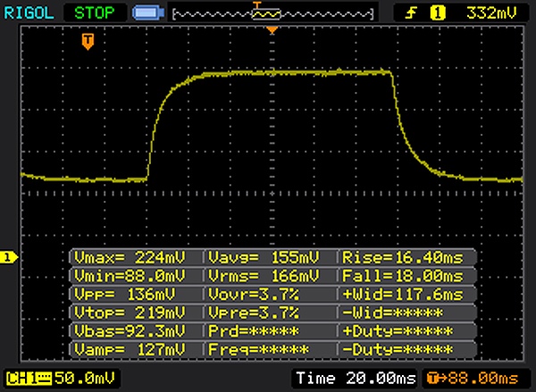Click the orange T trigger position marker
Screen dimensions: 536x392
[88, 41]
